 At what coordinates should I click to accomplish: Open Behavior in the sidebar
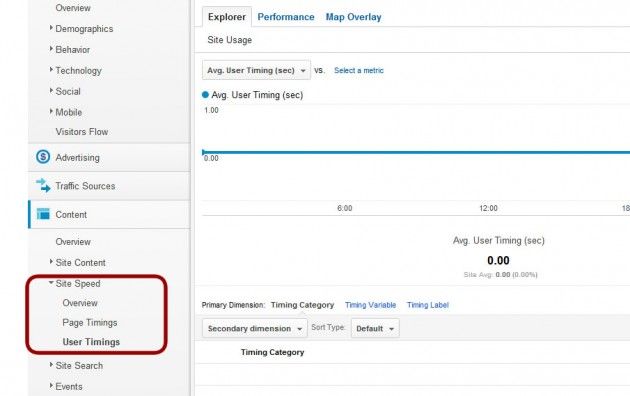click(x=73, y=49)
